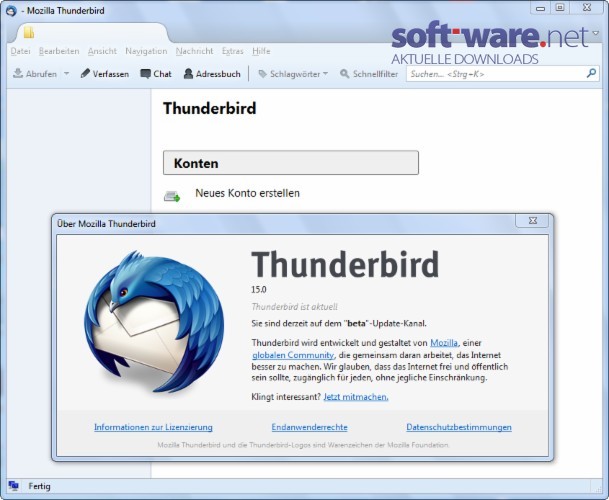This screenshot has width=609, height=500.
Task: Open the Datenschutzbestimmungen link
Action: click(459, 427)
